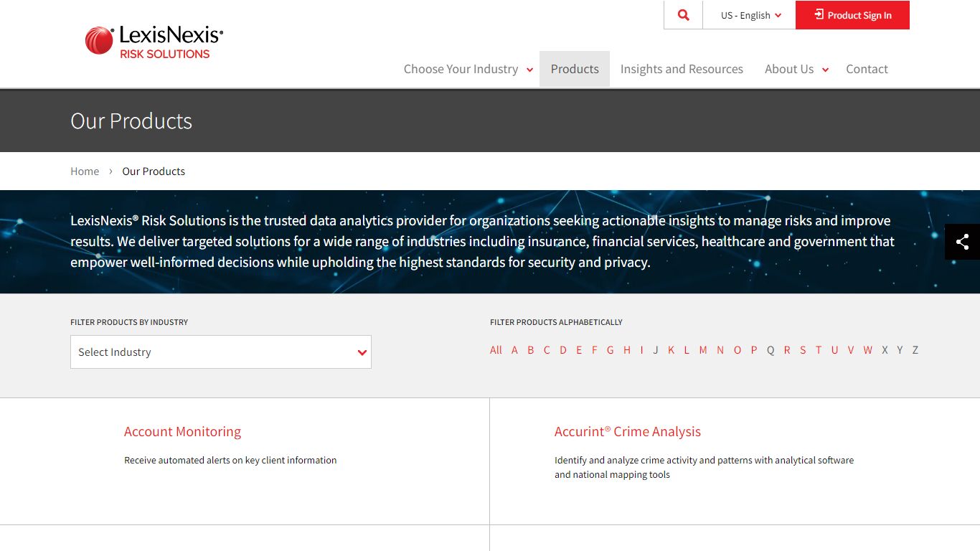Click the Accurint crime activity description text
Screen dimensions: 980x551
coord(704,467)
